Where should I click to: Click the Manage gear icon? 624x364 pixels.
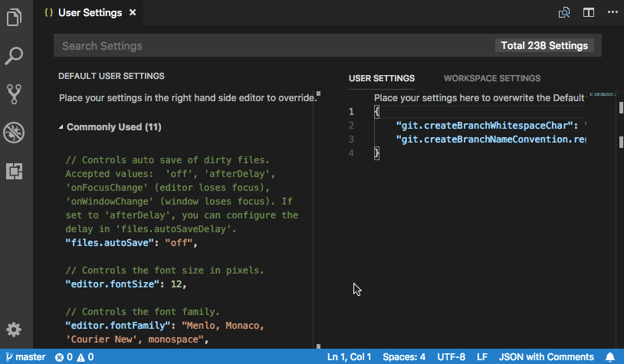coord(14,330)
